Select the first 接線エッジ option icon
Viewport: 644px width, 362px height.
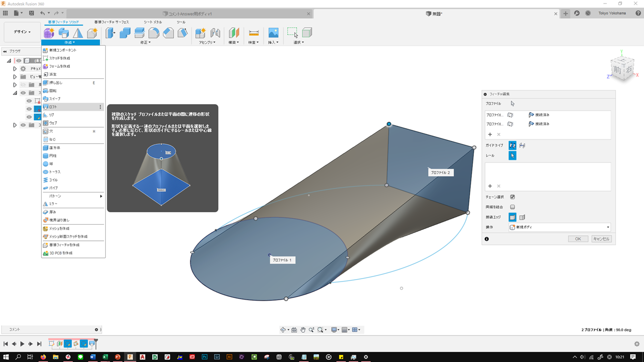point(512,217)
